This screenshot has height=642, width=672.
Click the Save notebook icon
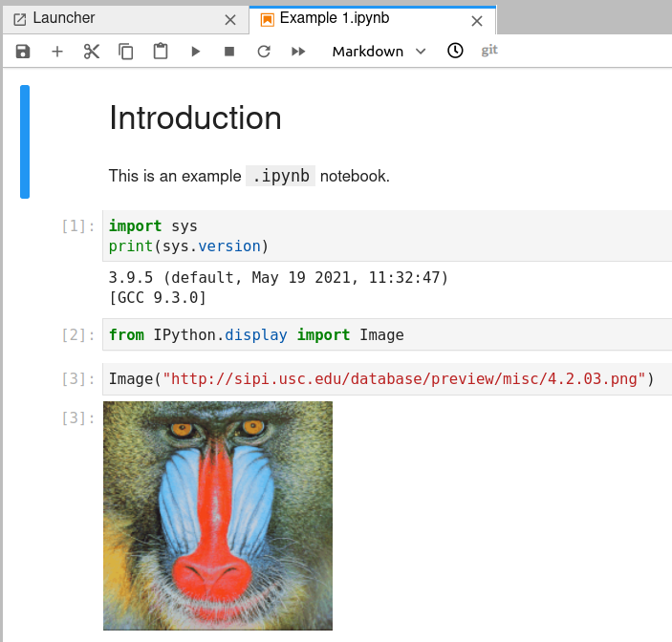coord(23,52)
